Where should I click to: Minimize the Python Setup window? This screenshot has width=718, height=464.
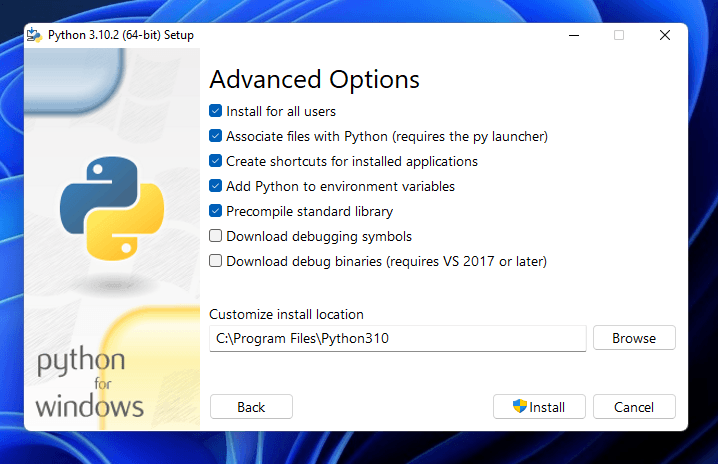point(574,35)
